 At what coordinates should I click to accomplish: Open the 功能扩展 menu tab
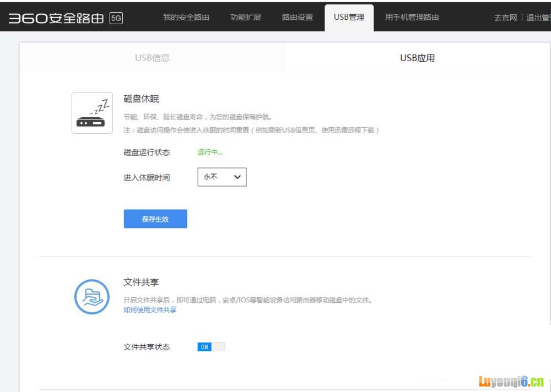(x=246, y=17)
